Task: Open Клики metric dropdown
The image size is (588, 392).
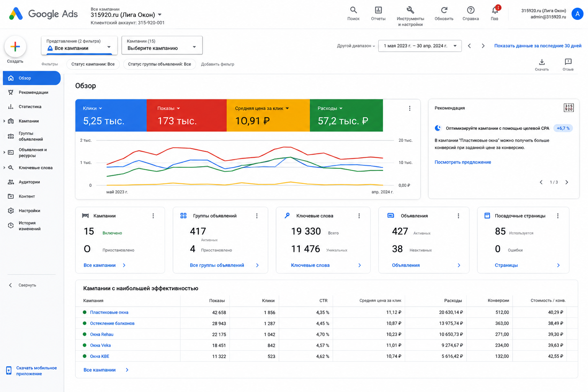Action: pos(93,108)
